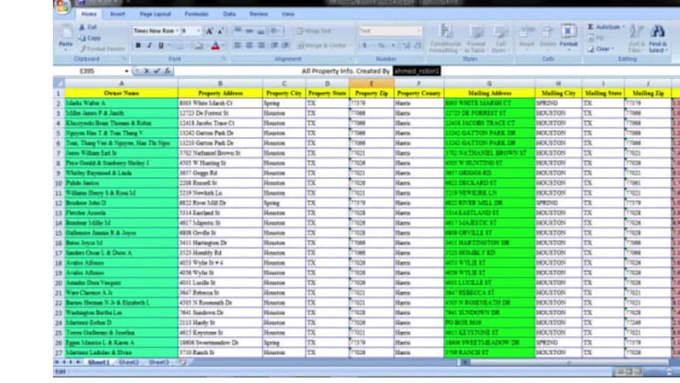Open Format as Table gallery
The height and width of the screenshot is (383, 680).
coord(476,39)
